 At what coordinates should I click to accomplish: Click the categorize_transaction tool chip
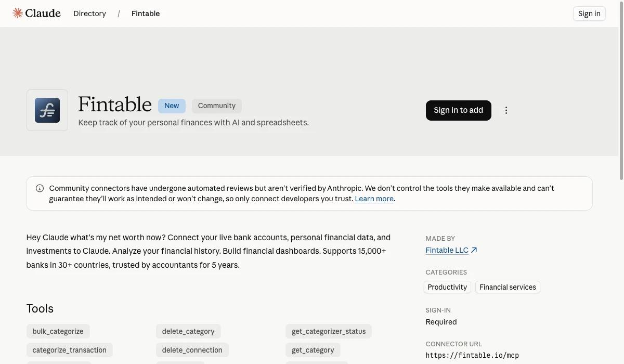click(x=70, y=350)
